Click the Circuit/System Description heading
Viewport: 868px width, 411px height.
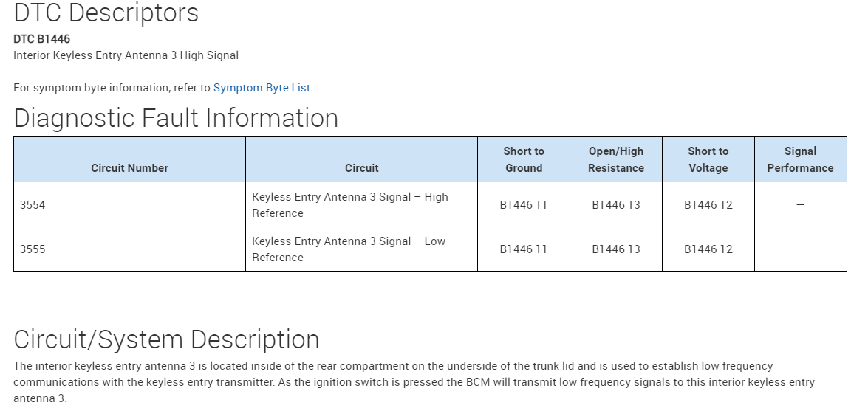click(x=166, y=339)
